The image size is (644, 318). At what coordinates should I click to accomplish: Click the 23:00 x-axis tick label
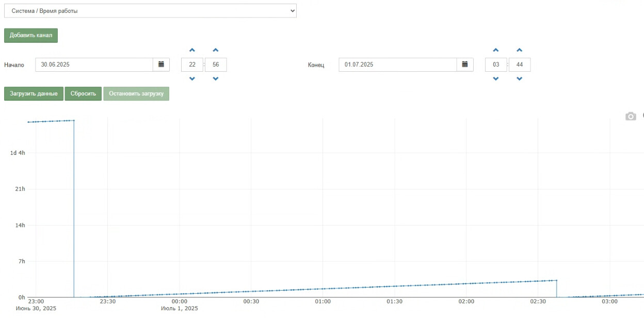[36, 301]
